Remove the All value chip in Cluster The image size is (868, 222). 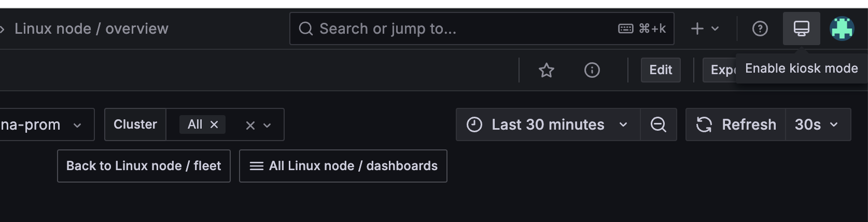point(214,124)
